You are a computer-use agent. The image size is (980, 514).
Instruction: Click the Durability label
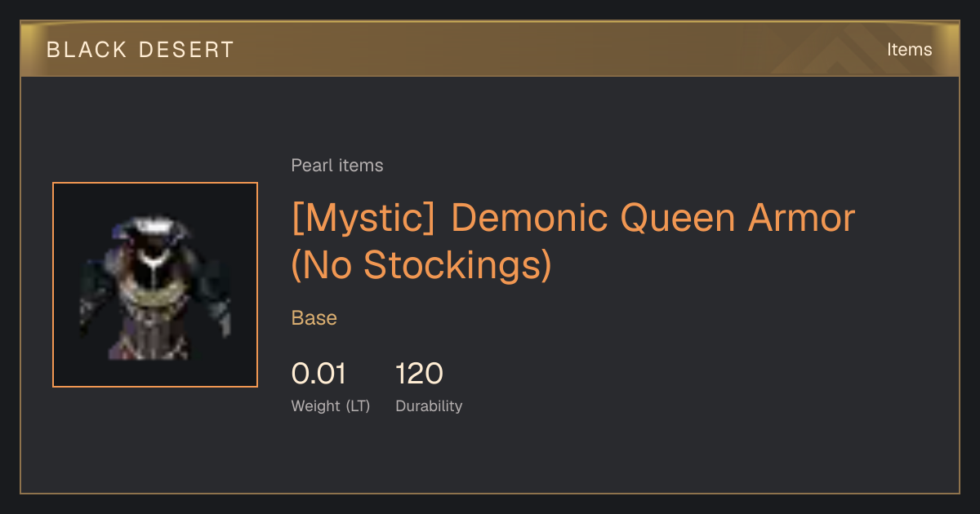(x=429, y=406)
